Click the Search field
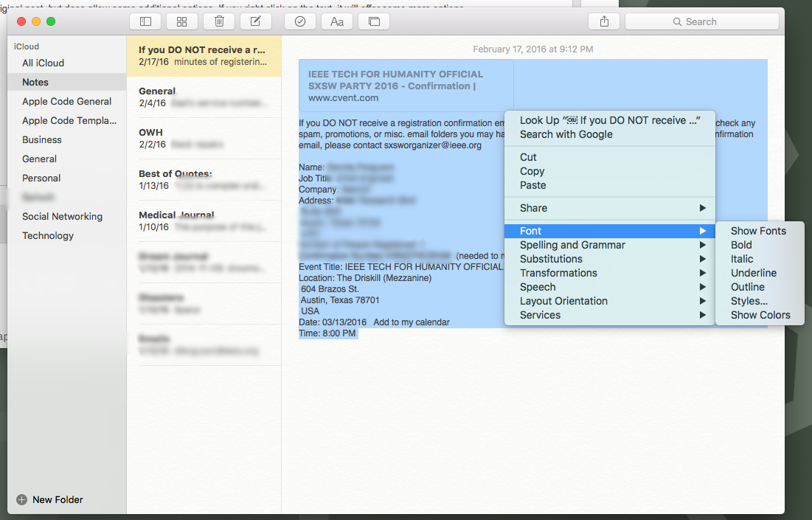The image size is (812, 520). tap(702, 21)
